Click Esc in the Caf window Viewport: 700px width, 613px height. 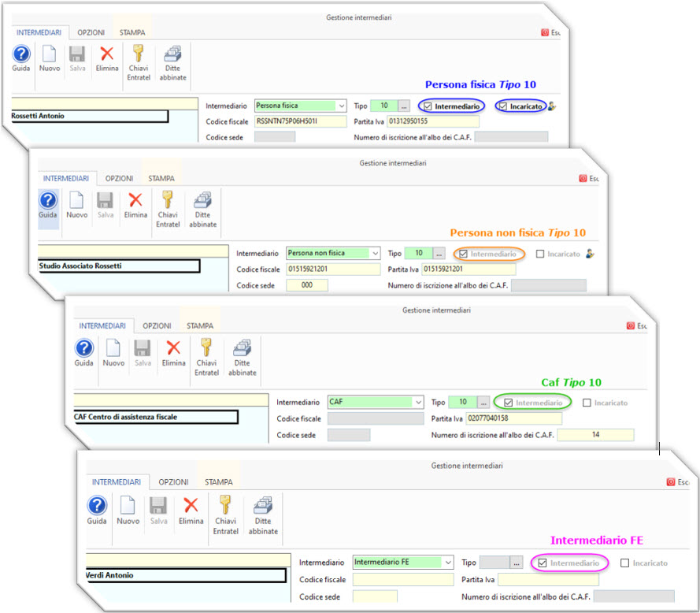coord(636,325)
